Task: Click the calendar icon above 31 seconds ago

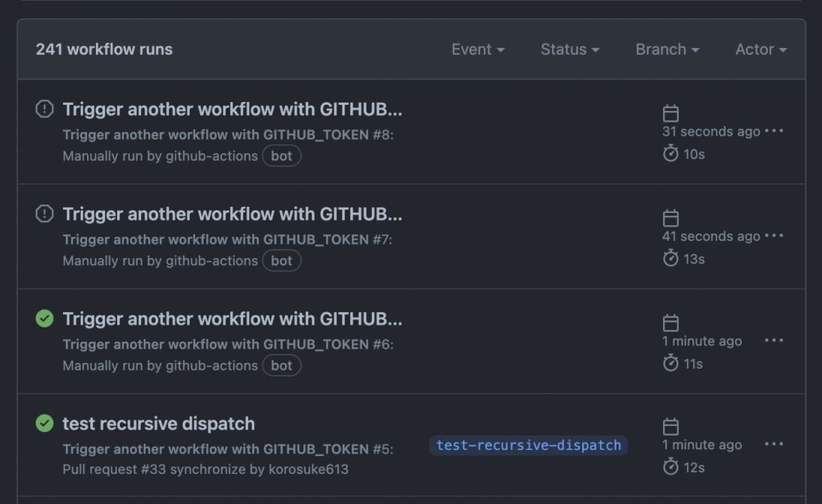Action: coord(671,114)
